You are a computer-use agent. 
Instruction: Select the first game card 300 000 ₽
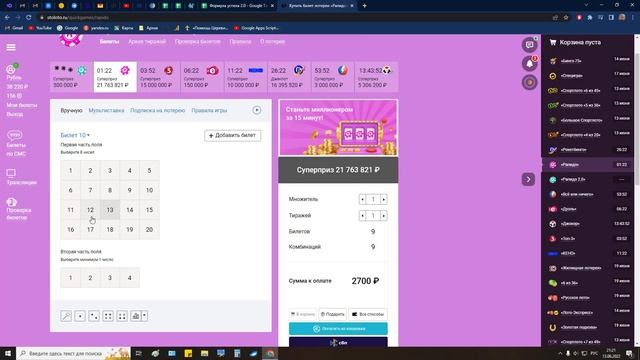[x=71, y=77]
